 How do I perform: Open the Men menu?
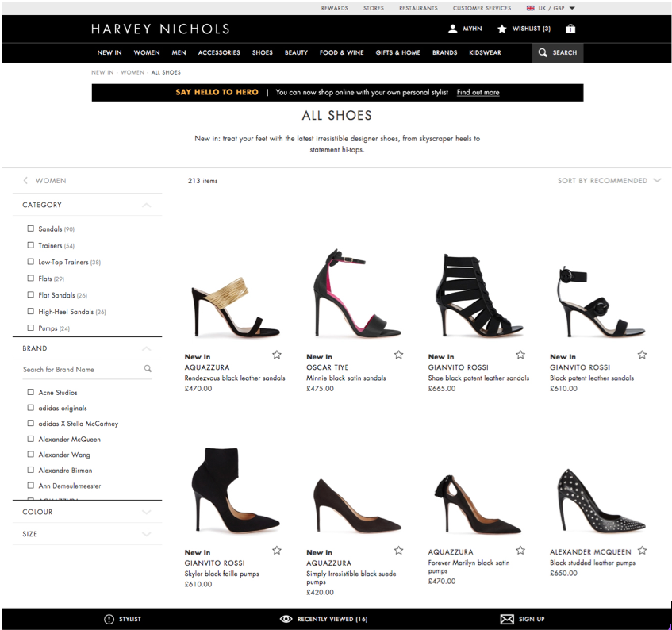point(179,52)
